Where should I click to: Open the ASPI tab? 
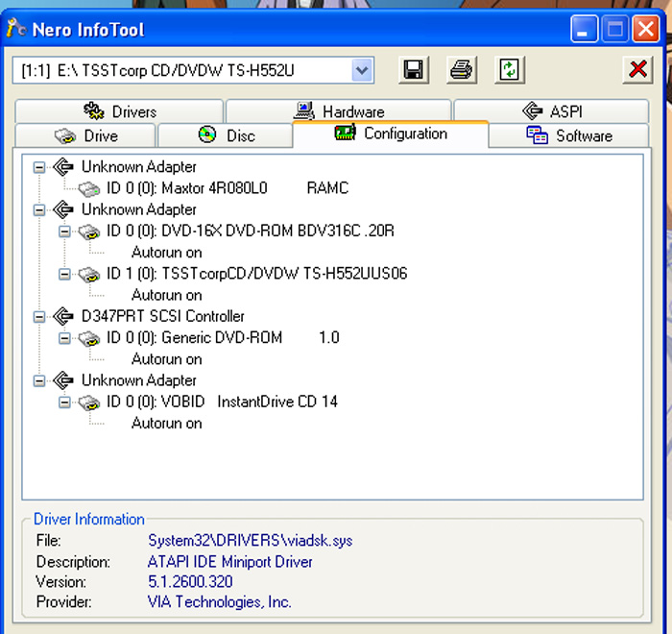(x=551, y=111)
